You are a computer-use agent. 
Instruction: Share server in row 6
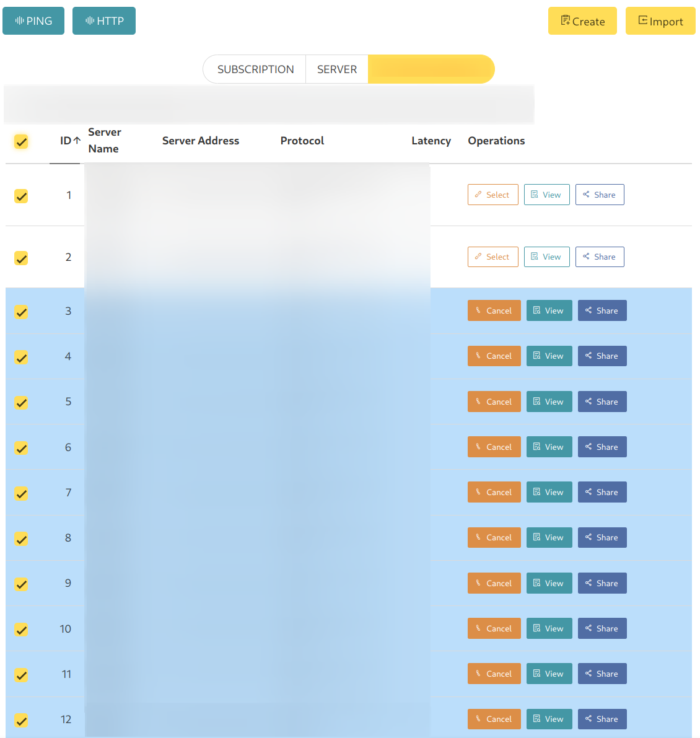[x=602, y=447]
